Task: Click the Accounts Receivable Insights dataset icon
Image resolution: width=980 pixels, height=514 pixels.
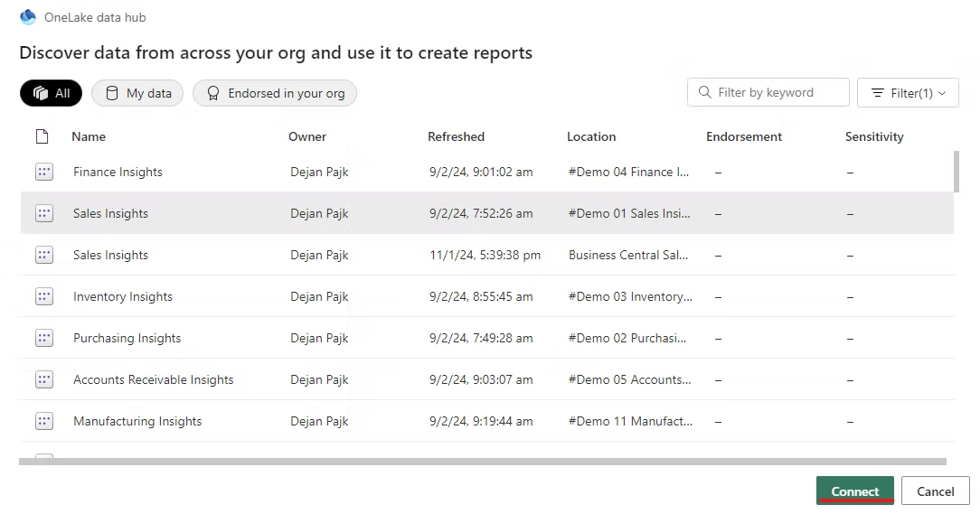Action: pyautogui.click(x=44, y=379)
